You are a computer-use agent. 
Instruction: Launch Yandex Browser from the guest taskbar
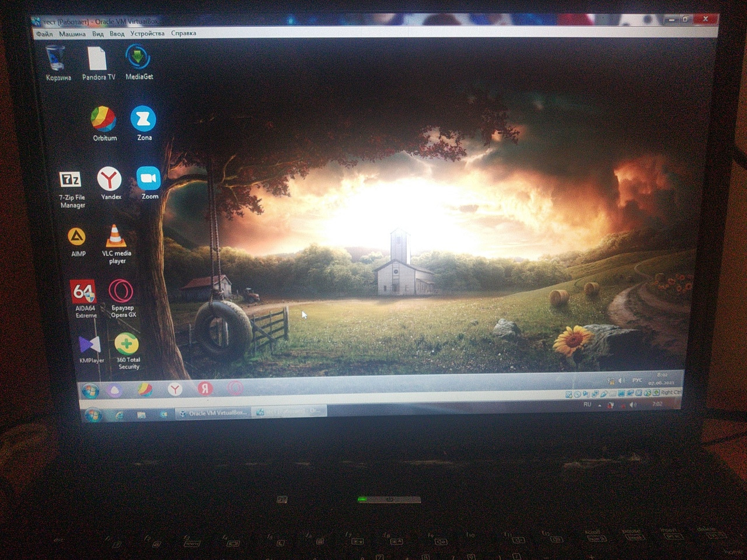tap(174, 389)
